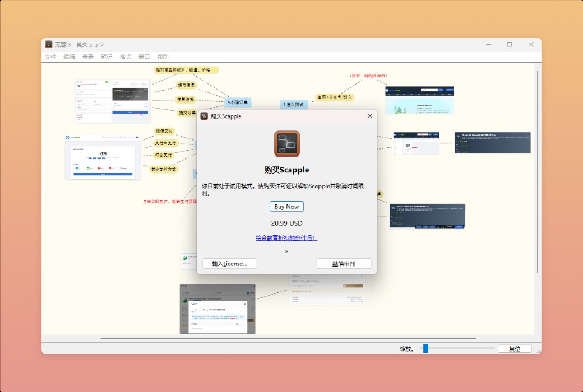Click the Scapple icon in dialog title bar

[204, 116]
